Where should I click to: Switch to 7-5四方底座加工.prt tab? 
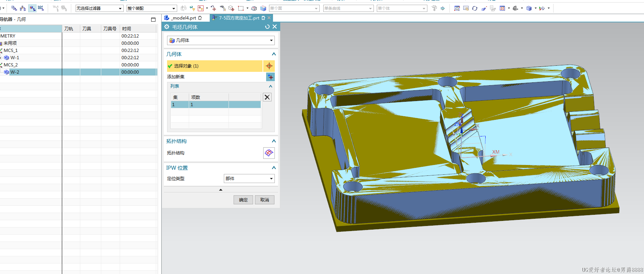(239, 18)
